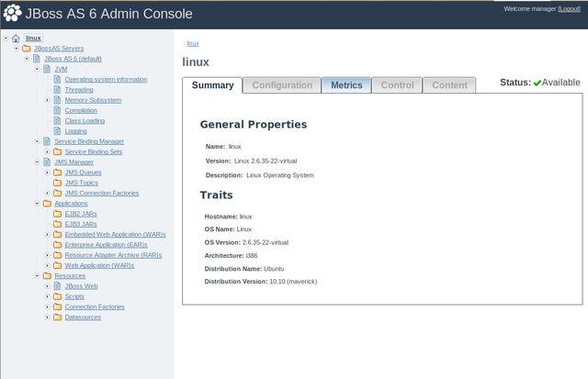Expand the Scripts node
This screenshot has width=588, height=379.
47,296
